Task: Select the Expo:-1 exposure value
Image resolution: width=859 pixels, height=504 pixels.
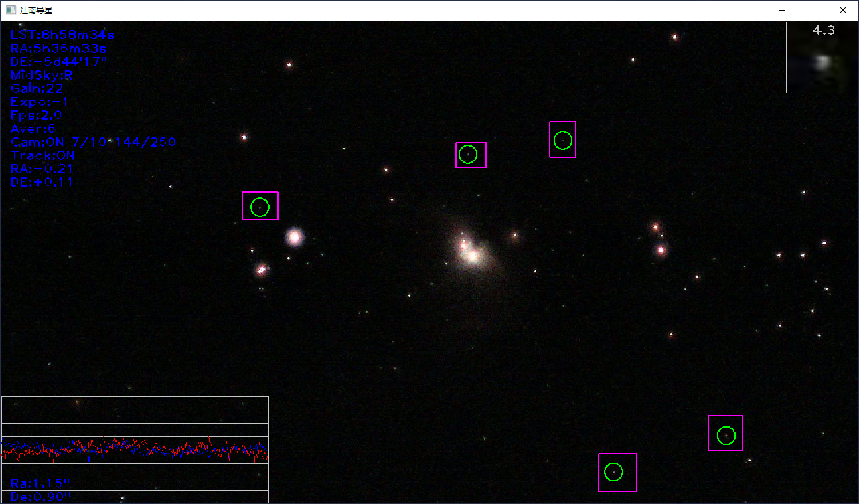Action: 40,102
